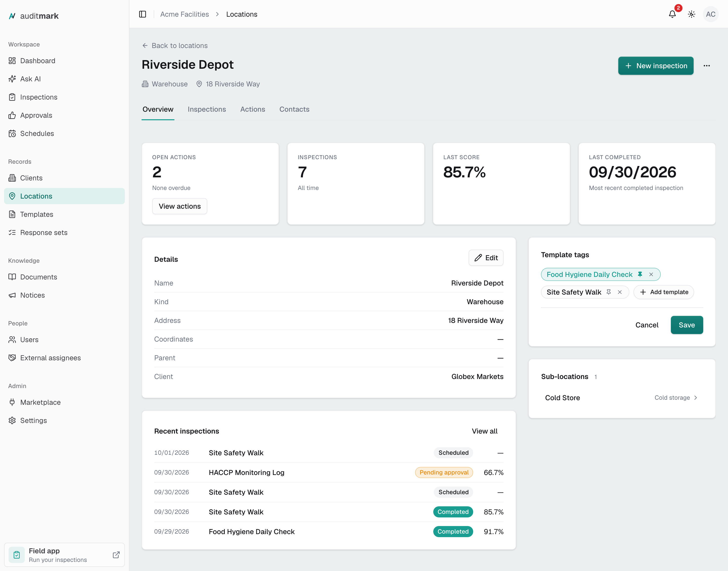Open Response sets in sidebar

(x=64, y=232)
